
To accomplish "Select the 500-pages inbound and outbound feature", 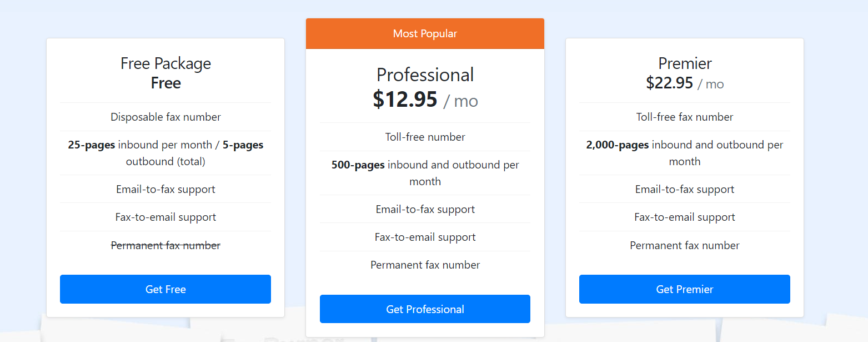I will [425, 173].
